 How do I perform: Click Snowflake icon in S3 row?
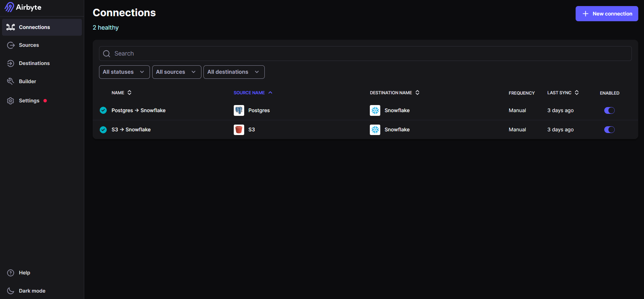click(x=375, y=130)
